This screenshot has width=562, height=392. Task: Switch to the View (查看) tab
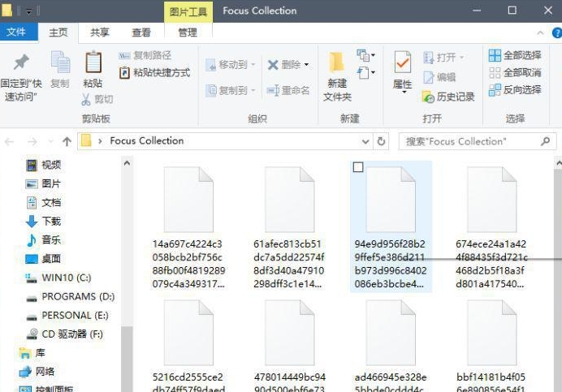tap(141, 32)
